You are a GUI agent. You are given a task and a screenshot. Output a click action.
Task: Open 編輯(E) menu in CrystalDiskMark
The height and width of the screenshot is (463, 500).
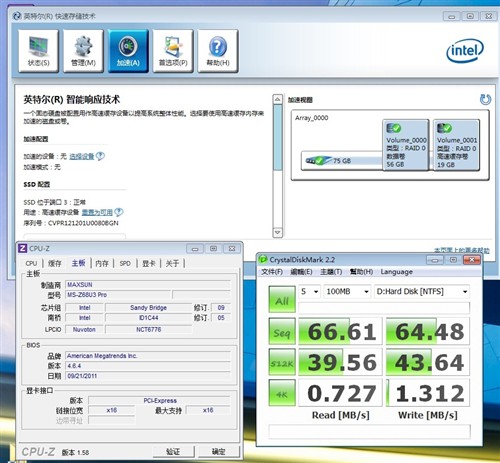pos(301,272)
